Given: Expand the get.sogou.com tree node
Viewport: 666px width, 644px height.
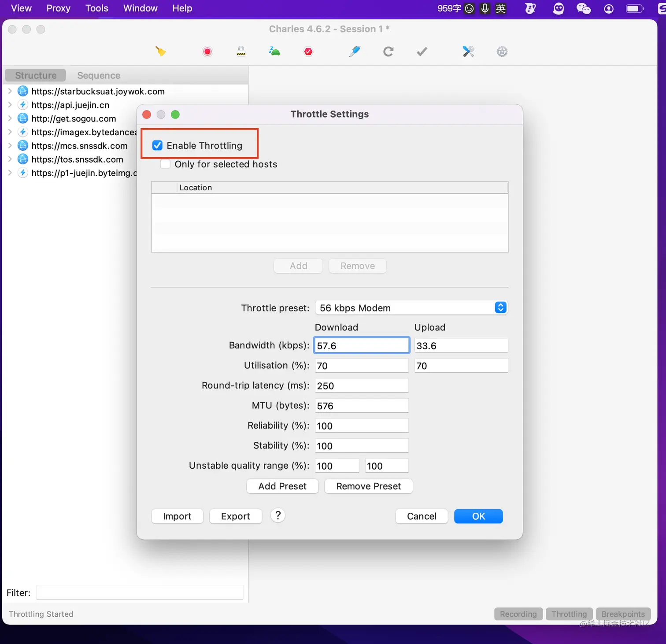Looking at the screenshot, I should click(10, 118).
